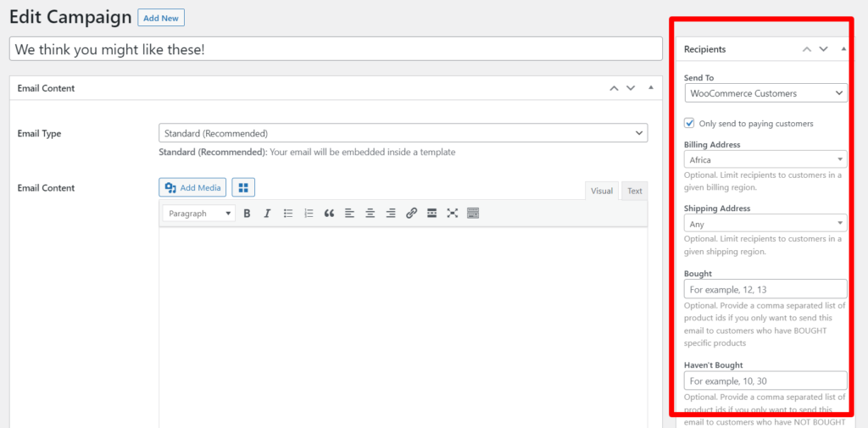Insert a numbered list
The image size is (868, 428).
[309, 214]
